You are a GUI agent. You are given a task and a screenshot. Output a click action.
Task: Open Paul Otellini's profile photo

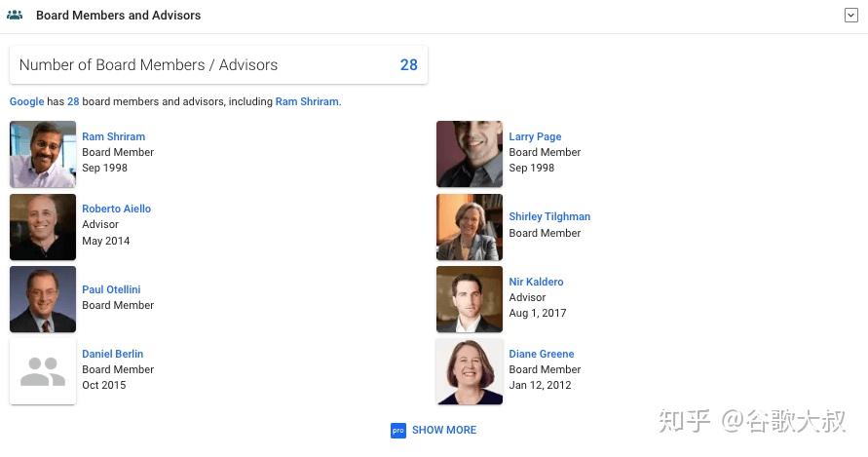(x=43, y=299)
